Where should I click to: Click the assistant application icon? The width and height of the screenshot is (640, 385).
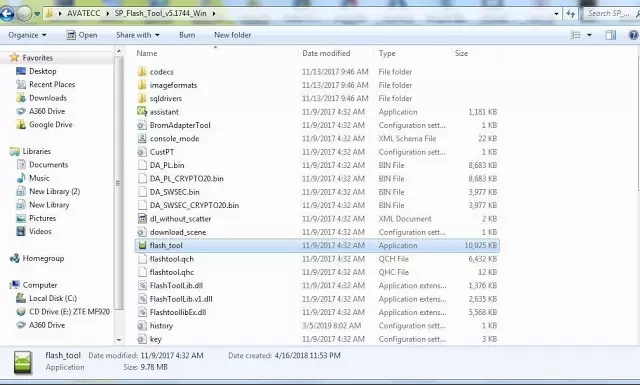click(x=142, y=111)
